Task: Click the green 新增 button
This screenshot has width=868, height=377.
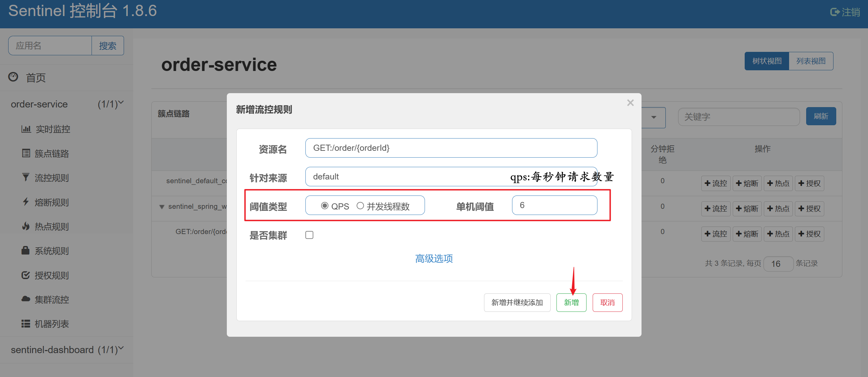Action: coord(571,303)
